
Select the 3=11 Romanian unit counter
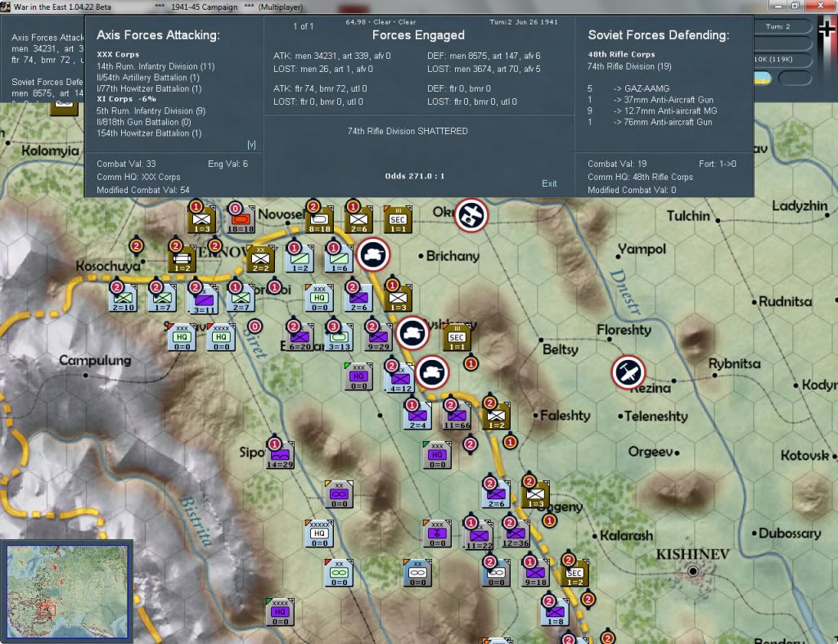pyautogui.click(x=203, y=300)
